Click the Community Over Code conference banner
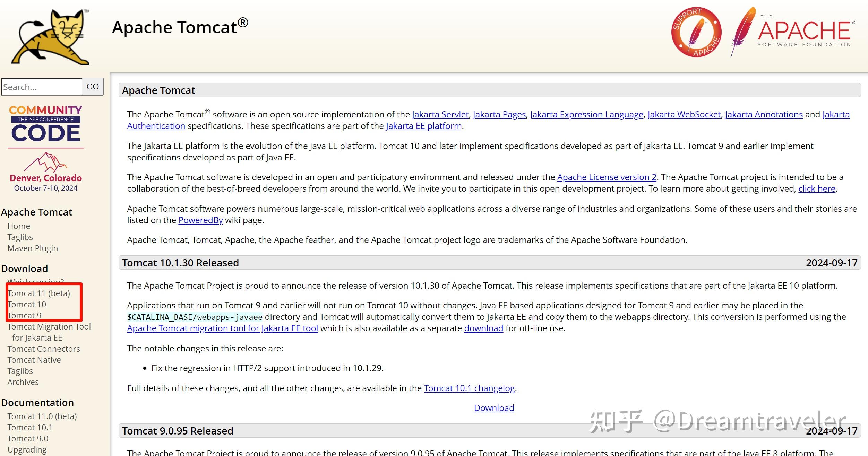Viewport: 868px width, 456px height. coord(46,125)
